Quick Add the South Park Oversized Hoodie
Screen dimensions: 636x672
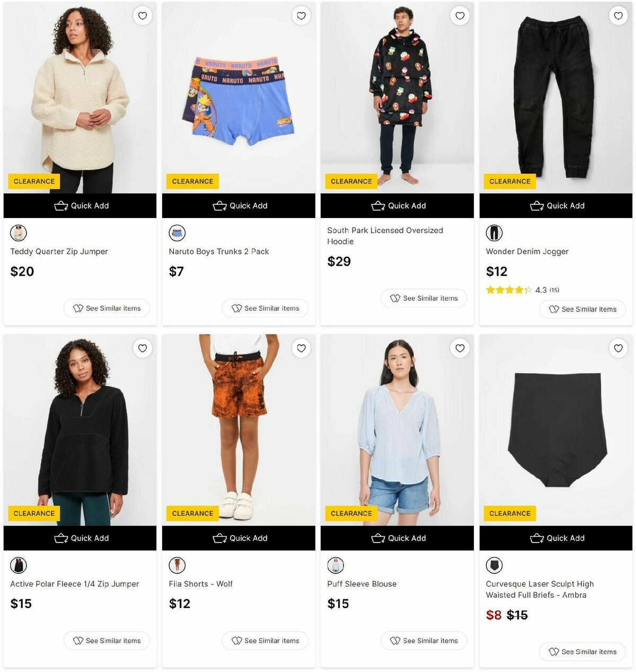pos(397,206)
